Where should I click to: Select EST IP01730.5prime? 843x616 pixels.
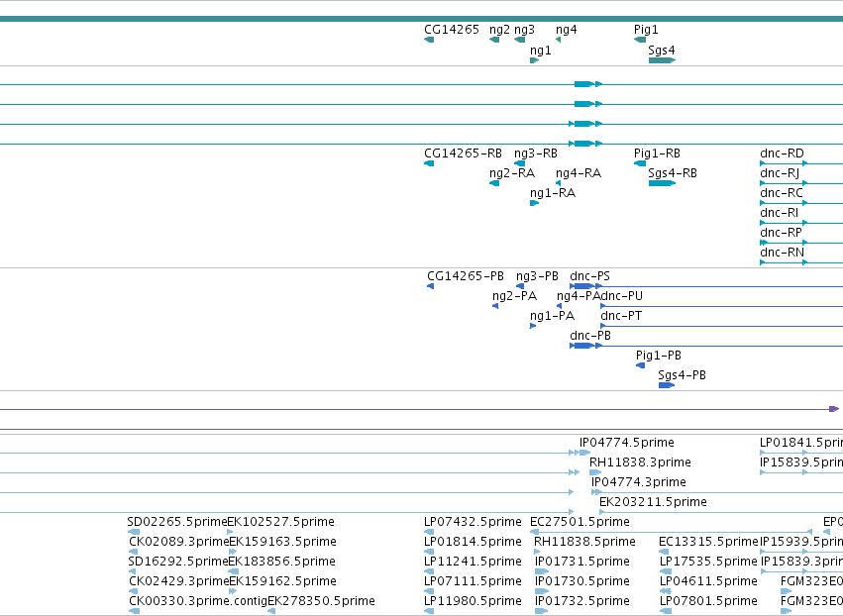pyautogui.click(x=582, y=582)
